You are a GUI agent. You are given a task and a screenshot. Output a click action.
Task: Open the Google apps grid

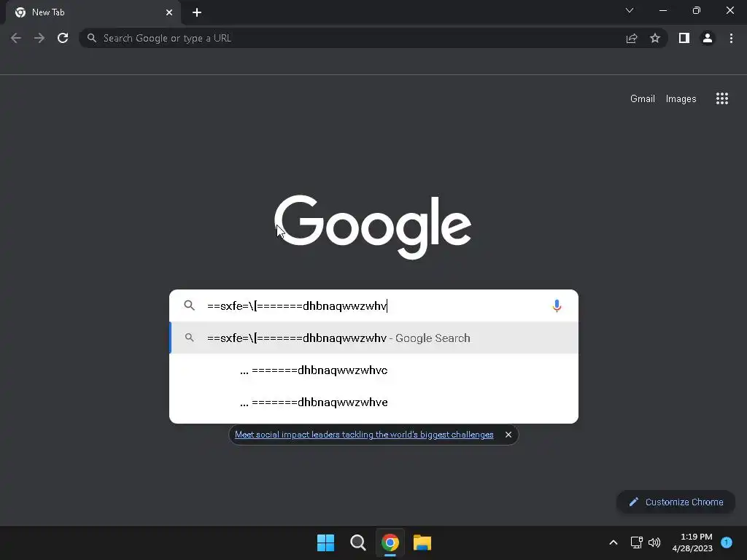click(722, 98)
